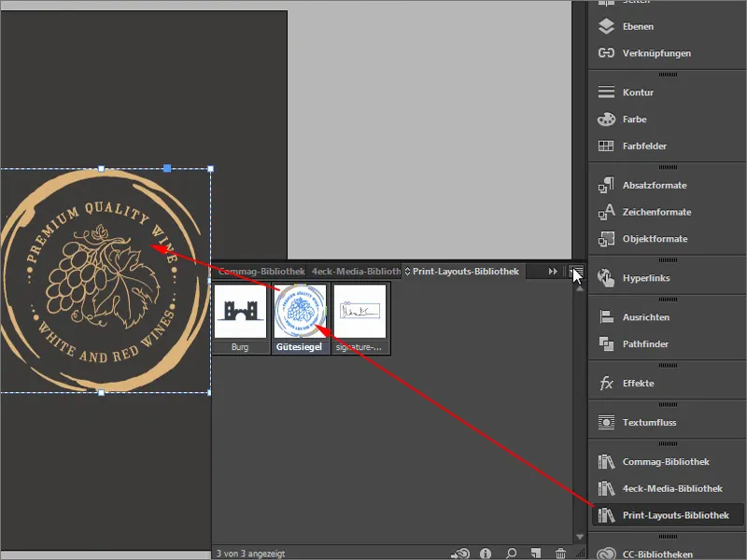Select the signature library thumbnail
This screenshot has height=560, width=747.
pos(360,312)
